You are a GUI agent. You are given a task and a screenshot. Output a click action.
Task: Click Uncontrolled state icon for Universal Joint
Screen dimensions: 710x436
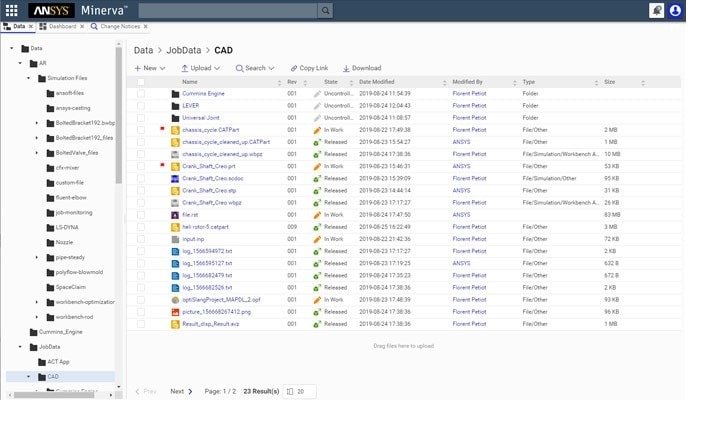317,118
